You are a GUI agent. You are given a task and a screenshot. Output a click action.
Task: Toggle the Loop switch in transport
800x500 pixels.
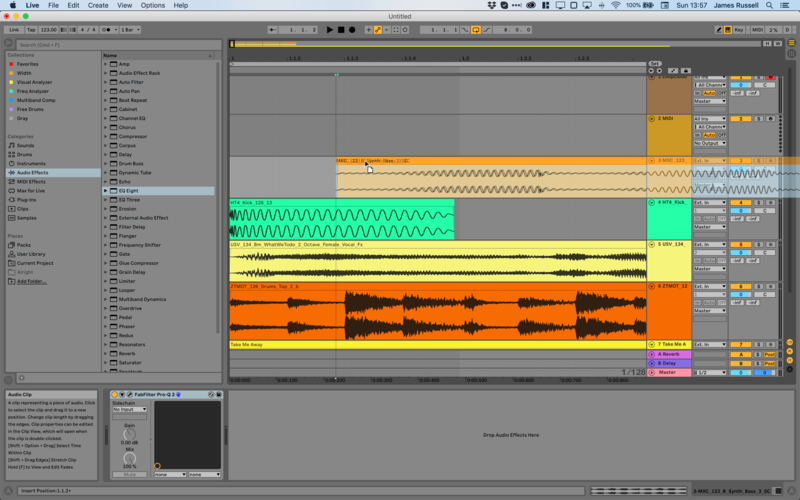[476, 30]
